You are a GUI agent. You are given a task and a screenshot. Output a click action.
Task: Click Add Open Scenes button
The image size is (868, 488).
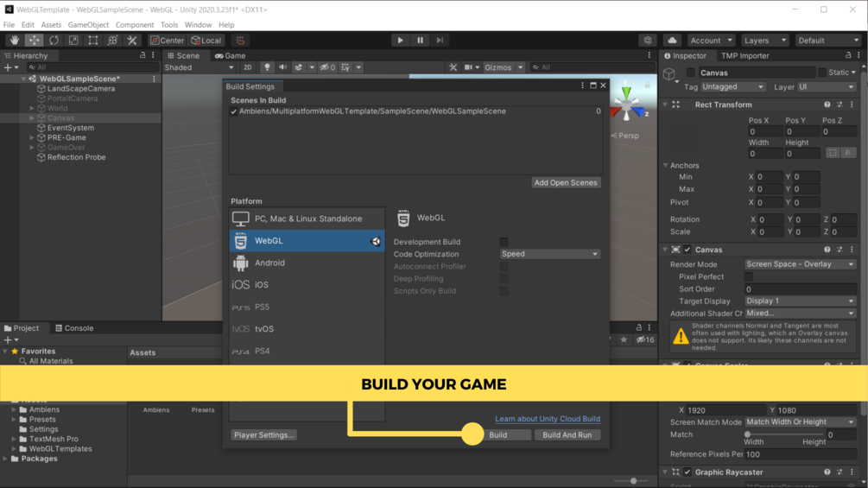coord(565,182)
